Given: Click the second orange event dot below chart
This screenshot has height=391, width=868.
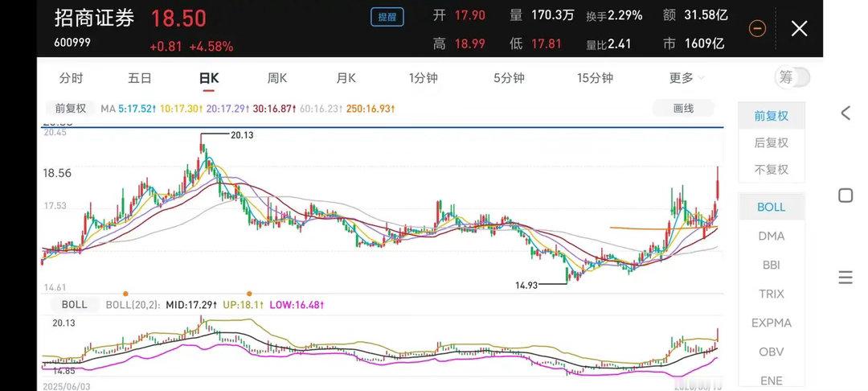Looking at the screenshot, I should 249,294.
